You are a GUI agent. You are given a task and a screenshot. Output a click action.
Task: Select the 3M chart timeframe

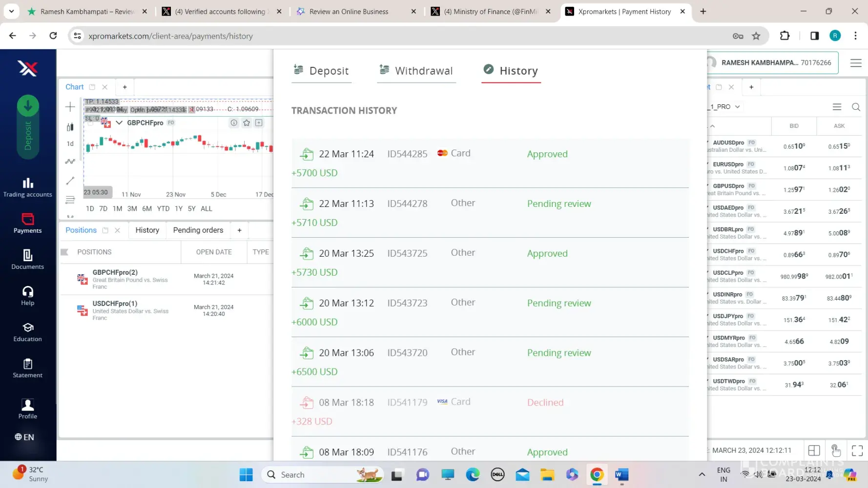click(132, 208)
